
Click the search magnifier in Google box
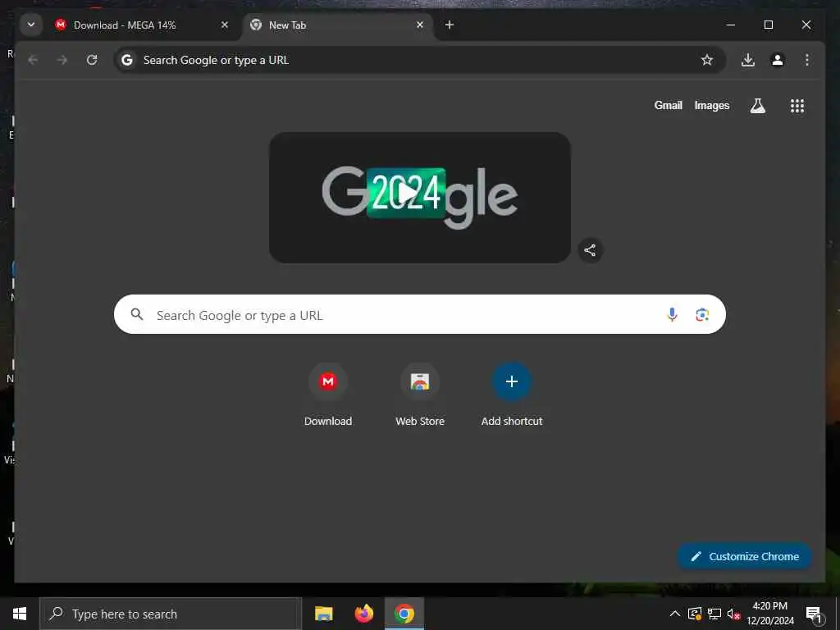point(137,314)
